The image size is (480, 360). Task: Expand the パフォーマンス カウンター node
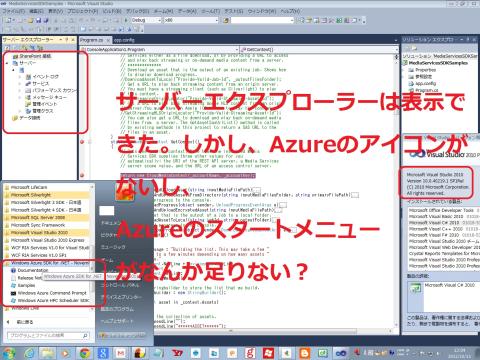[20, 90]
